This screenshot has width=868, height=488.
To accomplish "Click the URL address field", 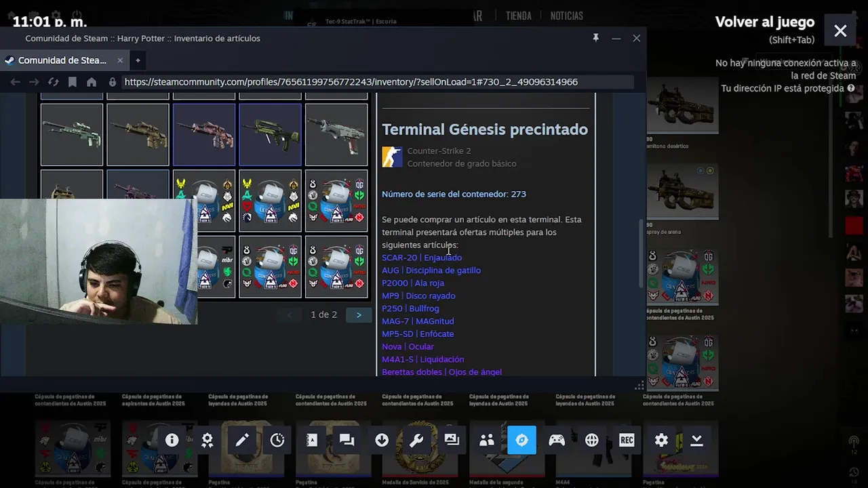I will [x=376, y=82].
